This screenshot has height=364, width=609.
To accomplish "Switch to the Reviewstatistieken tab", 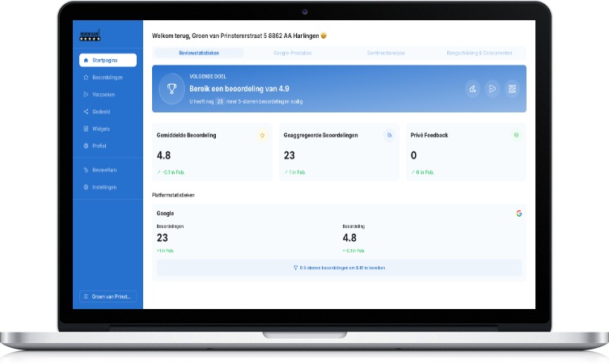I will tap(199, 53).
